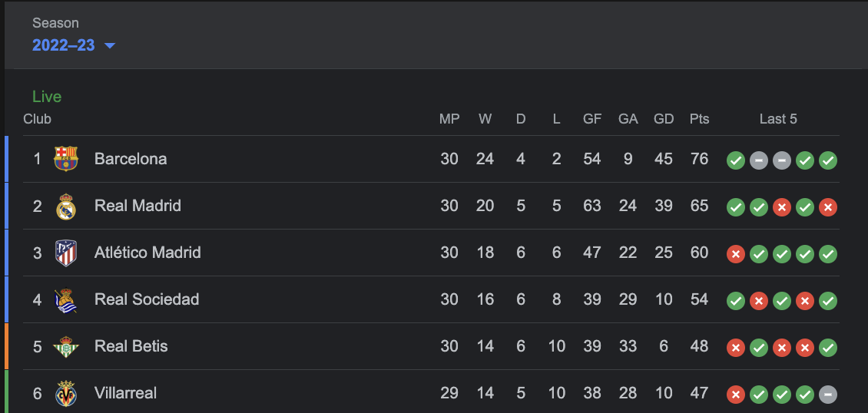This screenshot has width=868, height=413.
Task: Click the Villarreal crest icon
Action: pos(66,394)
